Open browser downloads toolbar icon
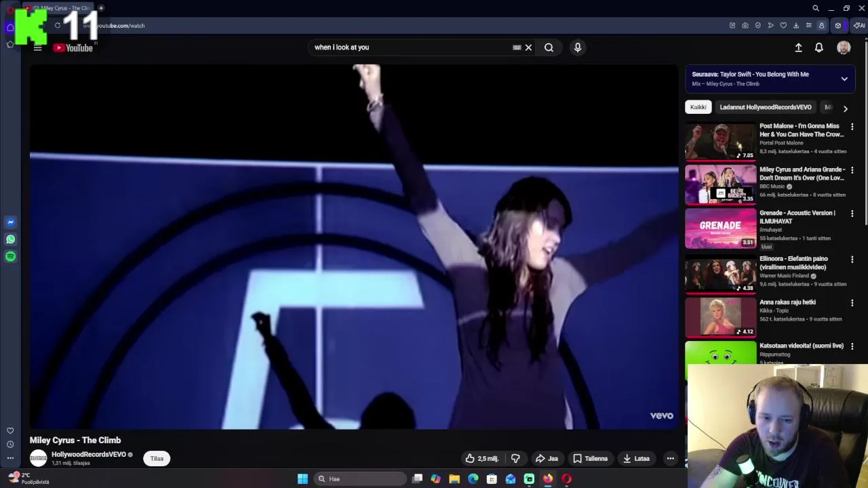 point(796,26)
